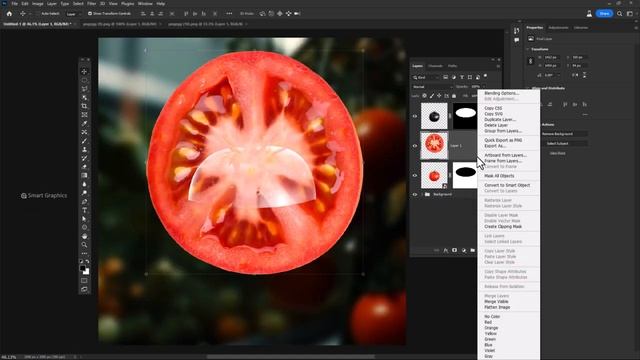Hide the top masked layer via eye icon
640x360 pixels.
pos(415,116)
